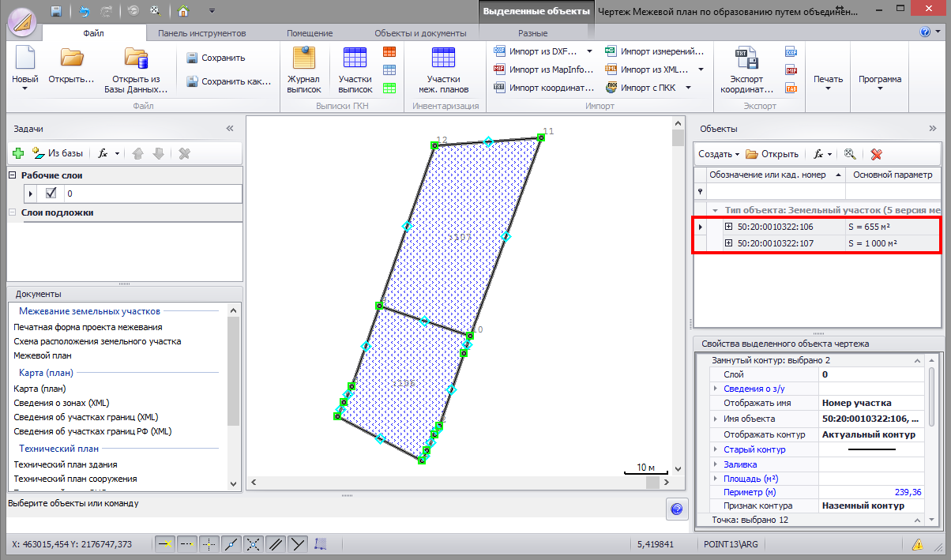Open help icon at ribbon right
The width and height of the screenshot is (951, 560).
click(925, 32)
